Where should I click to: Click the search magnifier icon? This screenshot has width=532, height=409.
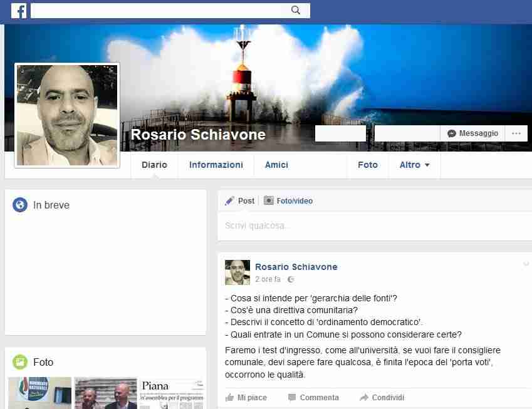coord(296,10)
